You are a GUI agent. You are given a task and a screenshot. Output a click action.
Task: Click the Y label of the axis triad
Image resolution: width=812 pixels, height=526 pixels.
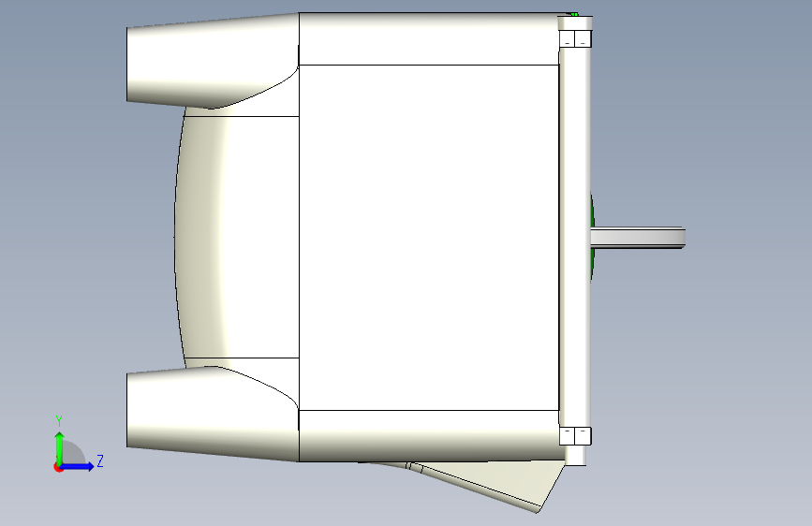coord(59,421)
